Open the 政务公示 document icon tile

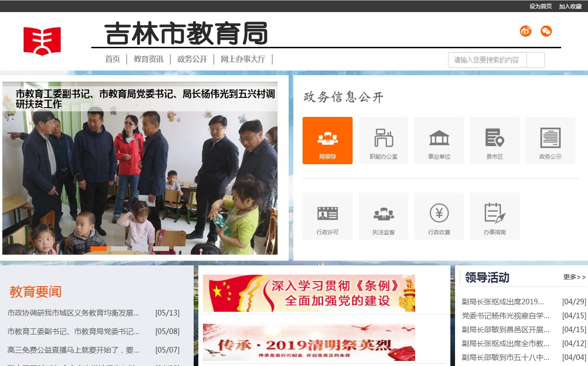point(550,140)
